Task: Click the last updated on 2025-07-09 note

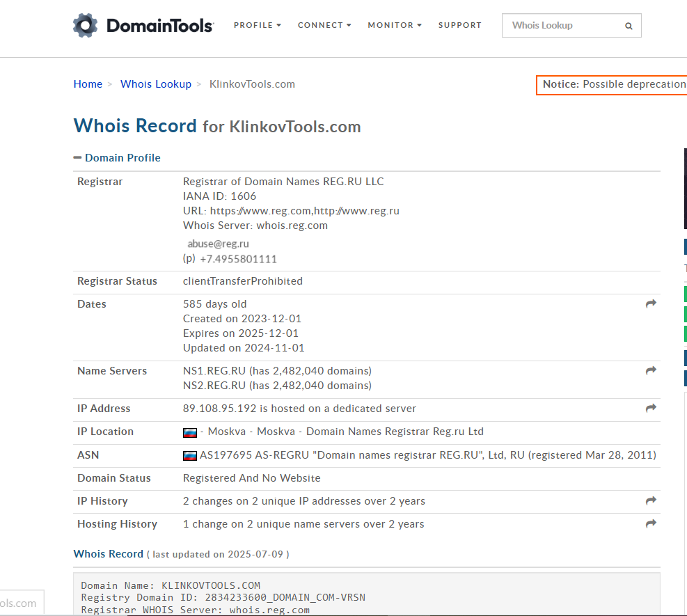Action: [x=218, y=554]
